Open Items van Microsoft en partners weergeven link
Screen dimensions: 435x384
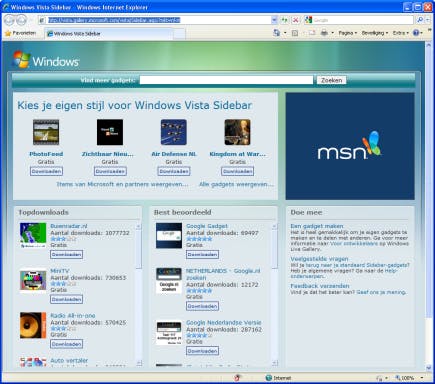point(122,184)
